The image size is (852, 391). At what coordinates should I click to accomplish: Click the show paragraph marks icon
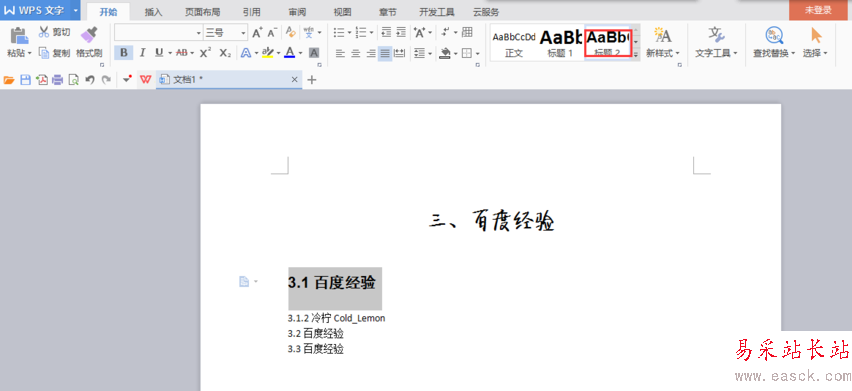445,33
